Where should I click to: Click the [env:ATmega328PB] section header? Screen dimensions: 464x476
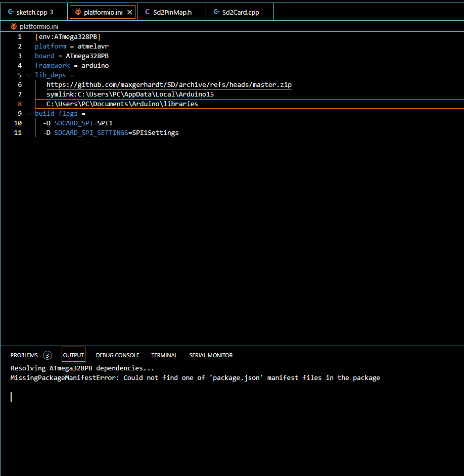[x=68, y=37]
